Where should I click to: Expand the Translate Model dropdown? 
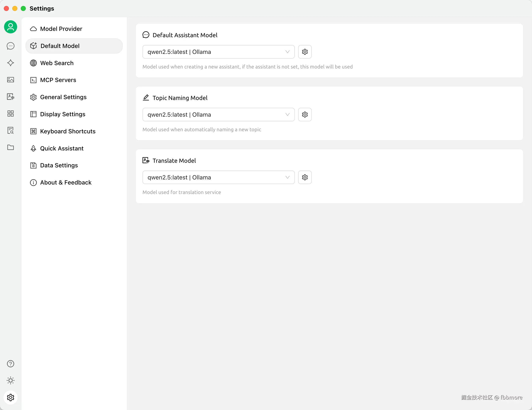[x=218, y=178]
